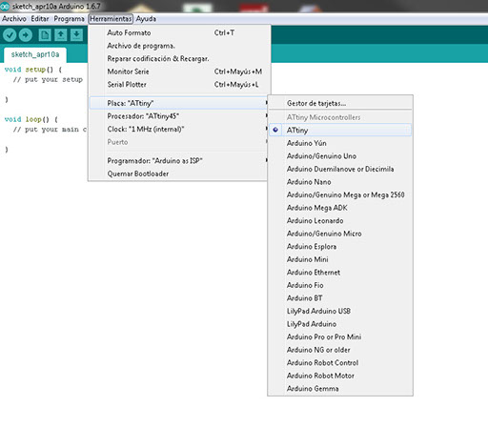Open the Ayuda menu
Viewport: 488px width, 448px height.
(x=146, y=19)
